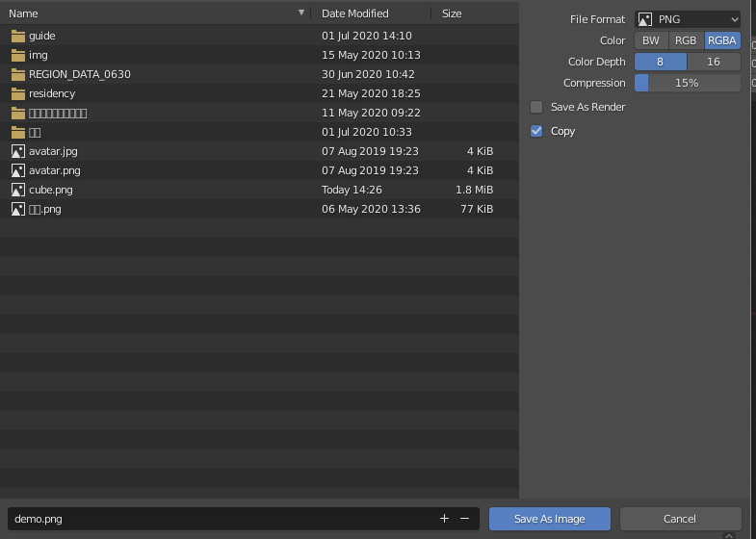Click the 1.8 MiB size value
756x539 pixels.
[475, 190]
